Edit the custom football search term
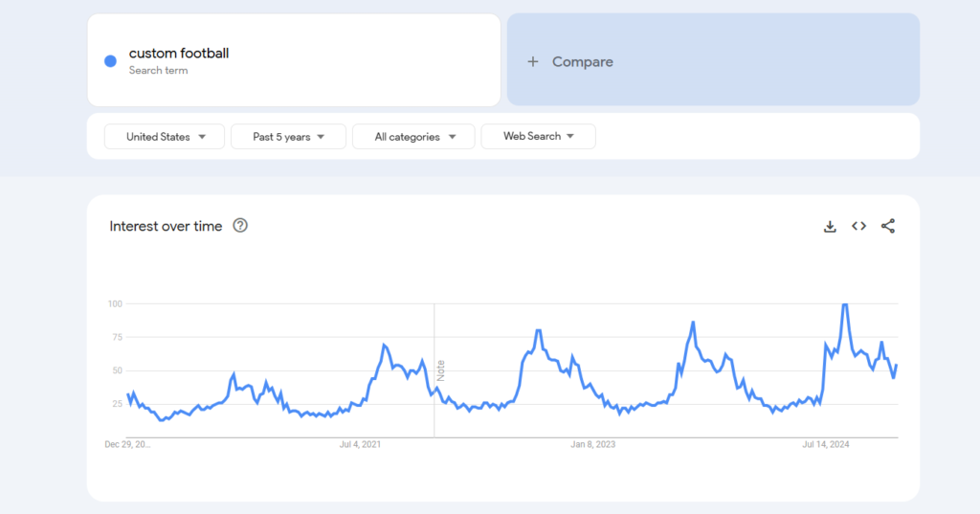The height and width of the screenshot is (514, 980). (x=179, y=54)
